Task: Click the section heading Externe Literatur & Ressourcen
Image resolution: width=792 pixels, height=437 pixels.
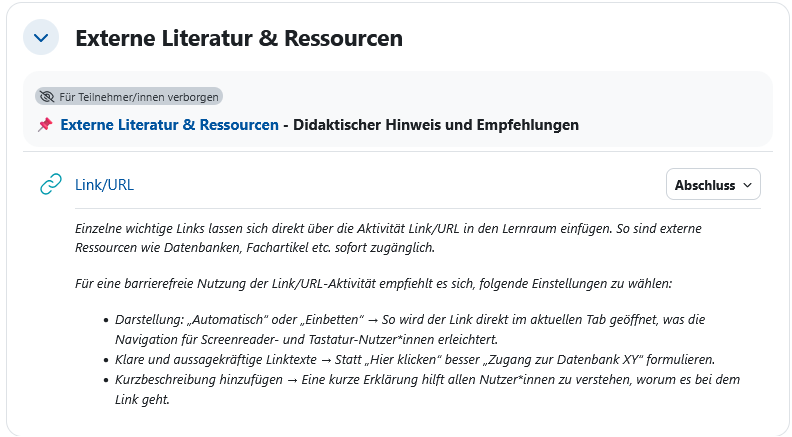Action: [x=239, y=39]
